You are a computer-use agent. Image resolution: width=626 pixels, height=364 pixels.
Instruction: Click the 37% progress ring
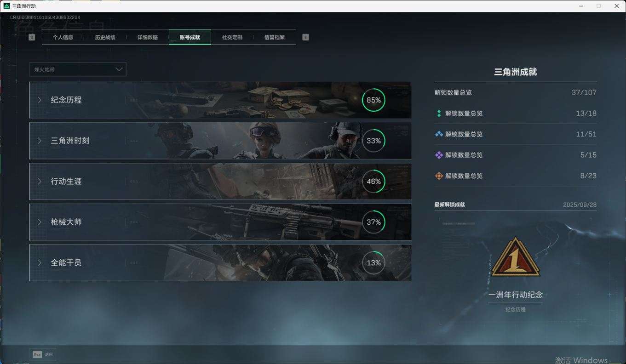[373, 222]
